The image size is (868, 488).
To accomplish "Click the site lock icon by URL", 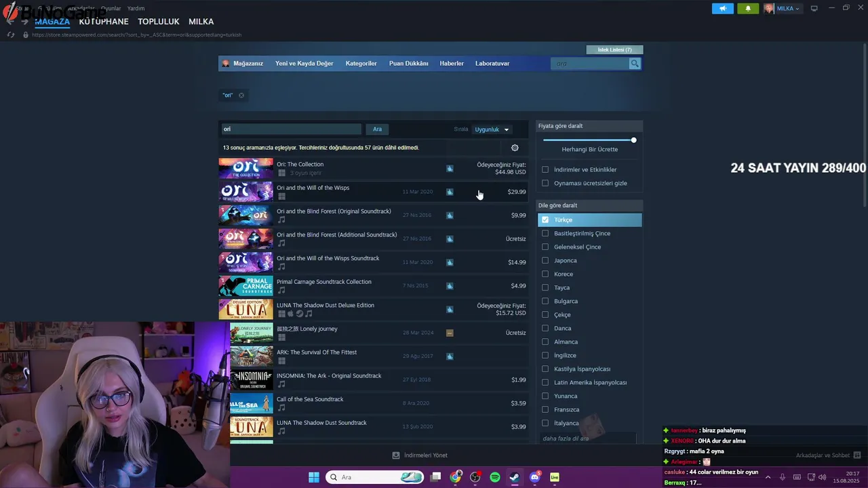I will click(26, 35).
